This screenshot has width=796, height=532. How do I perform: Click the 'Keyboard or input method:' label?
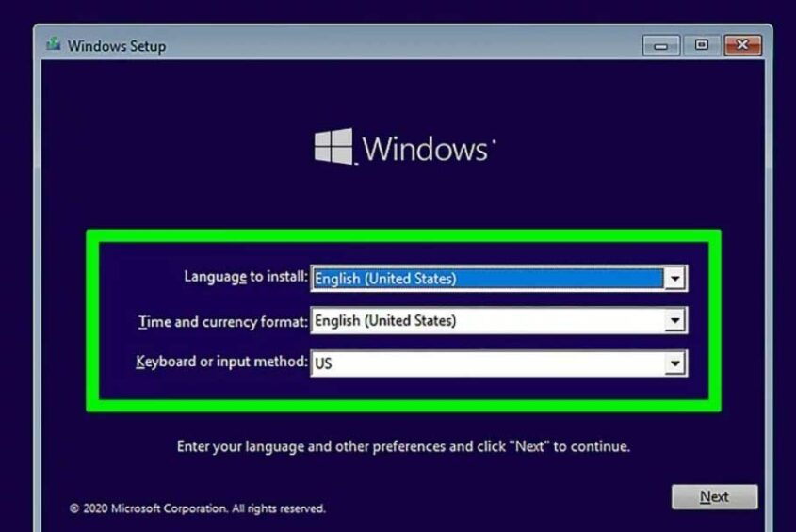pos(222,362)
